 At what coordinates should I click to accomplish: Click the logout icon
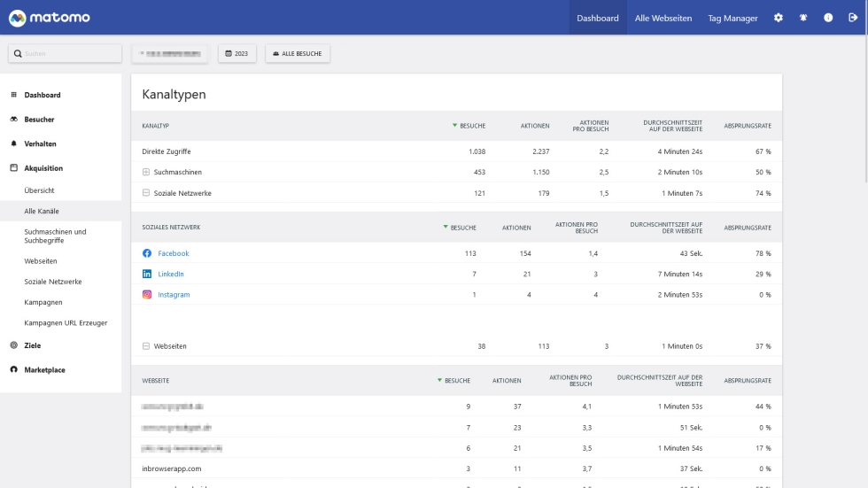[853, 18]
